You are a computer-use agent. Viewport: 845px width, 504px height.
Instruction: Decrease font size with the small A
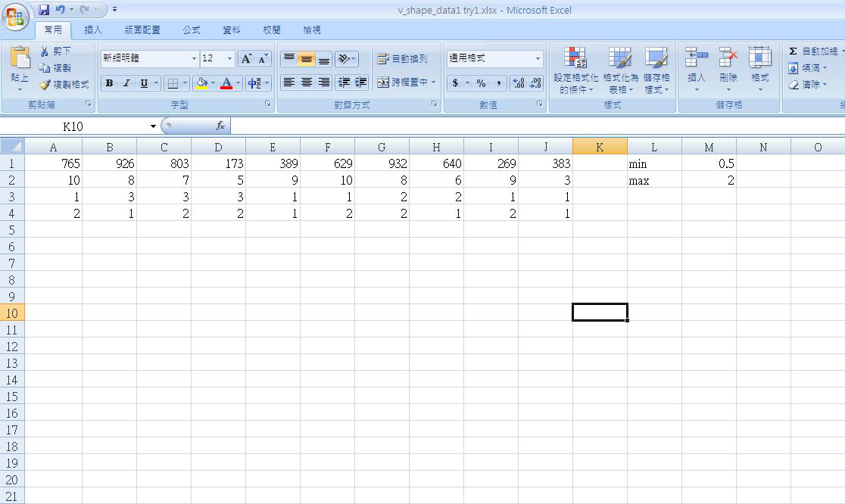tap(263, 59)
